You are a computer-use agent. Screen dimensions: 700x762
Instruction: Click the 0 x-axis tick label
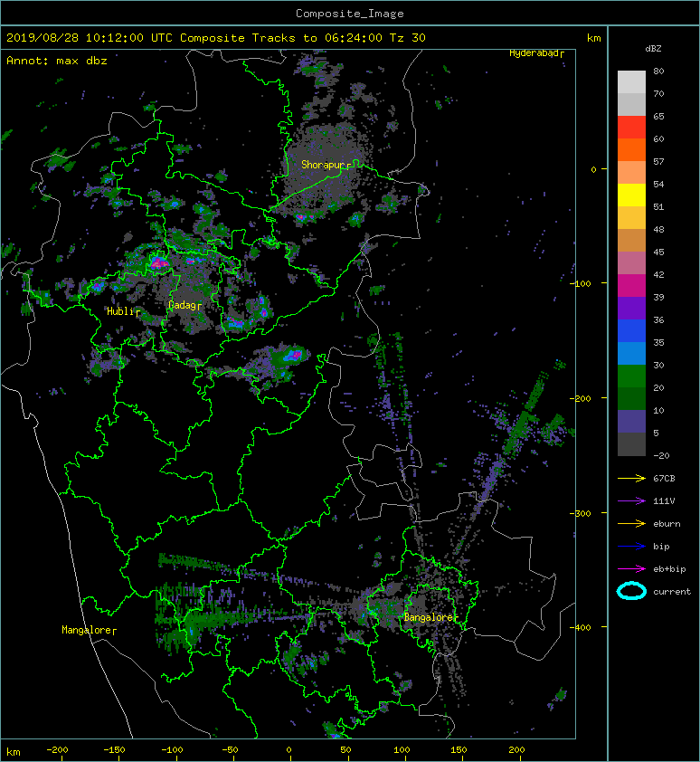[x=289, y=750]
